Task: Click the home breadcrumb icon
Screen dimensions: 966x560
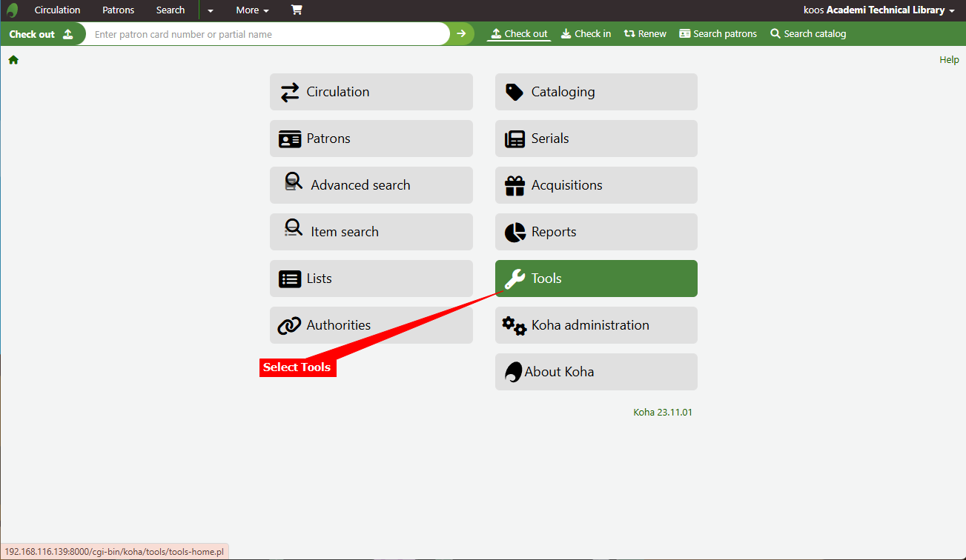Action: click(x=13, y=60)
